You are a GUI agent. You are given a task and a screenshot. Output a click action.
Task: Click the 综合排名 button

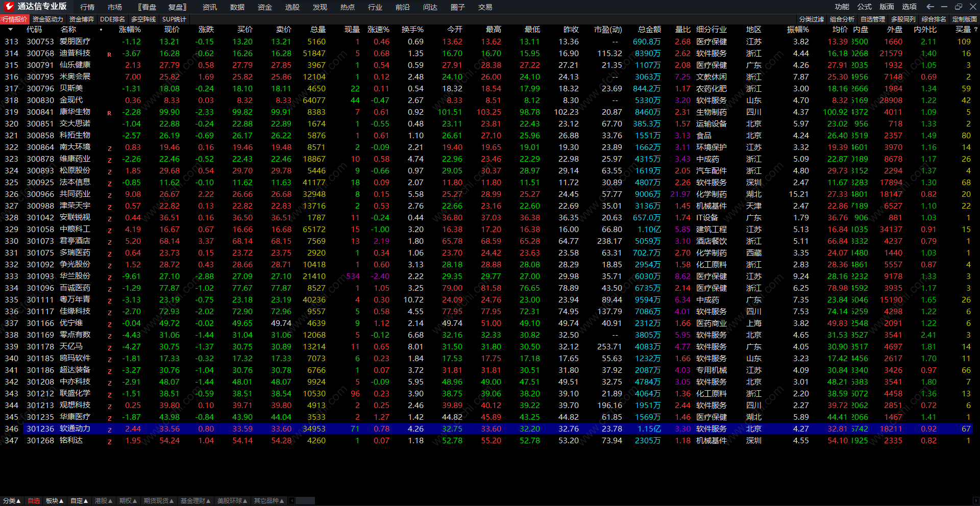click(934, 19)
